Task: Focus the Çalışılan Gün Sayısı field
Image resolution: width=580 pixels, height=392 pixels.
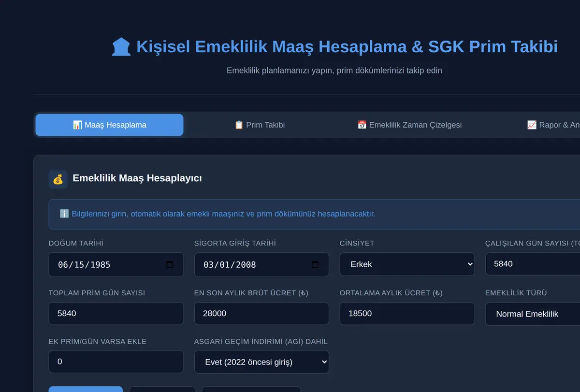Action: [533, 264]
